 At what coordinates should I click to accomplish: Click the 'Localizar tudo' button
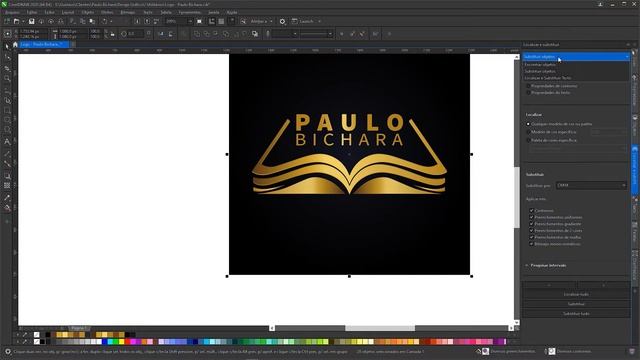(576, 294)
